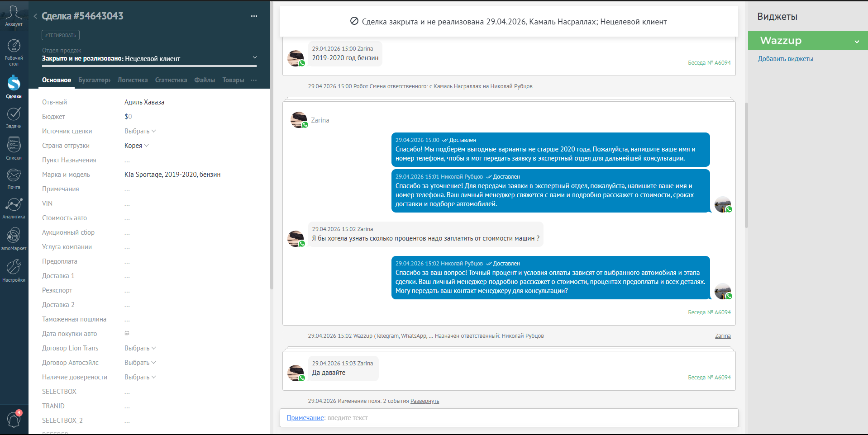Expand the deal stage dropdown chevron
Image resolution: width=868 pixels, height=435 pixels.
[255, 57]
